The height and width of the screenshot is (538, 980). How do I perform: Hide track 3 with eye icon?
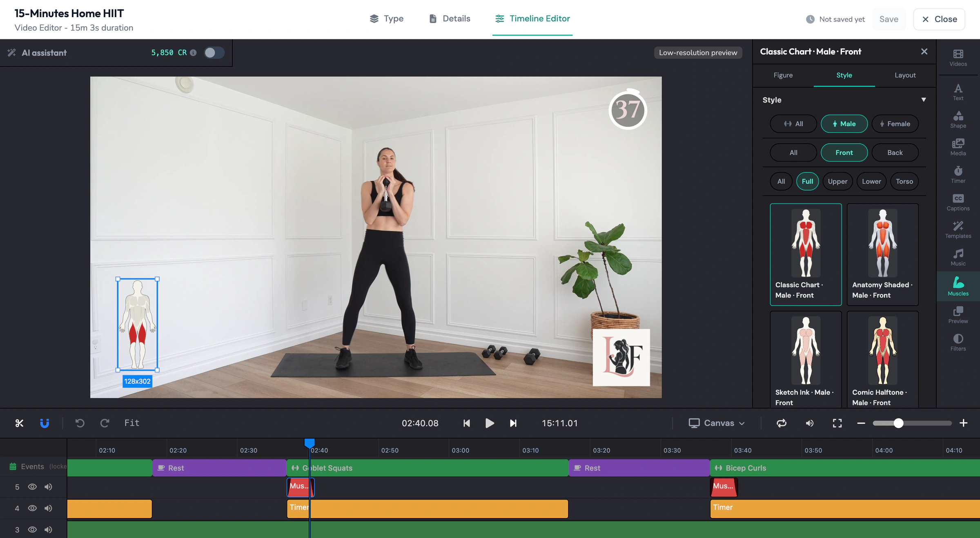click(32, 529)
